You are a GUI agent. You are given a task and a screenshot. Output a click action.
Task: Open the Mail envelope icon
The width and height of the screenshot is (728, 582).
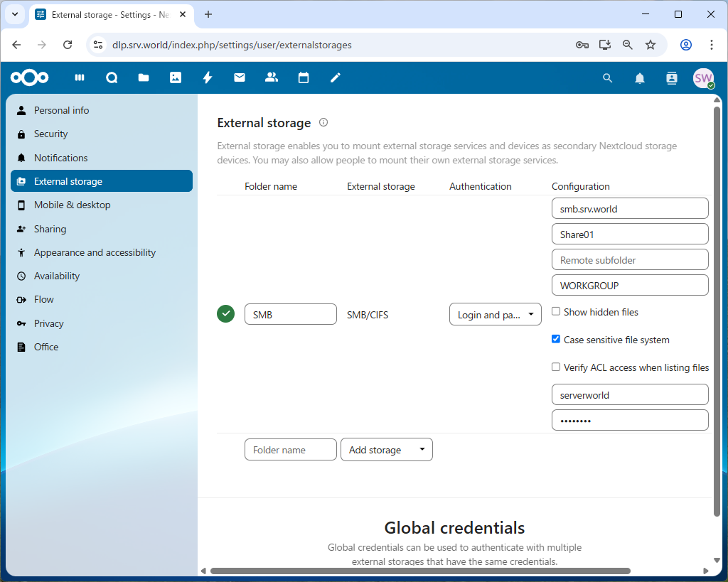click(240, 78)
